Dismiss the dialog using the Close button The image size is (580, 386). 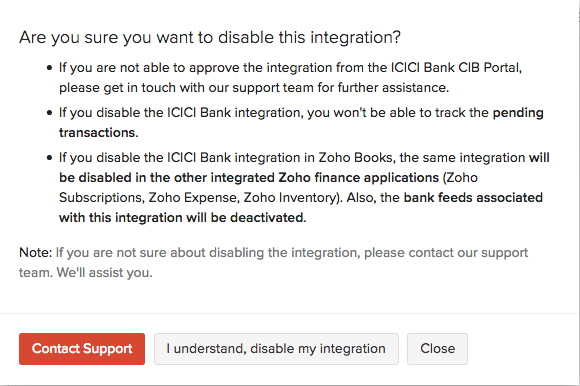point(437,349)
